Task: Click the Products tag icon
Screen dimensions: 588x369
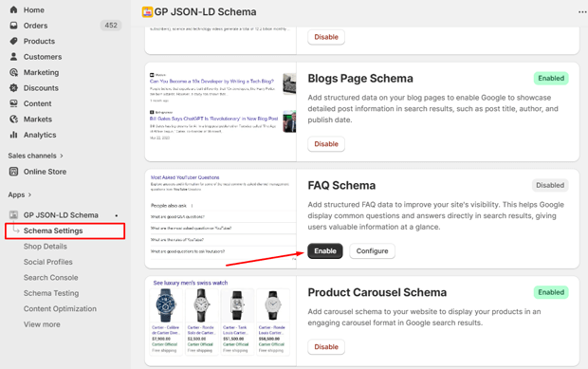Action: click(14, 41)
